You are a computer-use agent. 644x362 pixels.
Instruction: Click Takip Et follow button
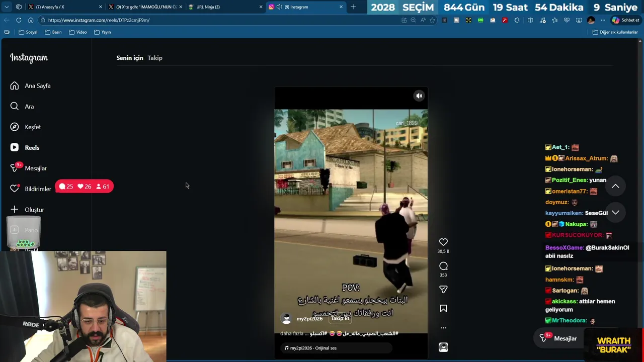pos(340,318)
